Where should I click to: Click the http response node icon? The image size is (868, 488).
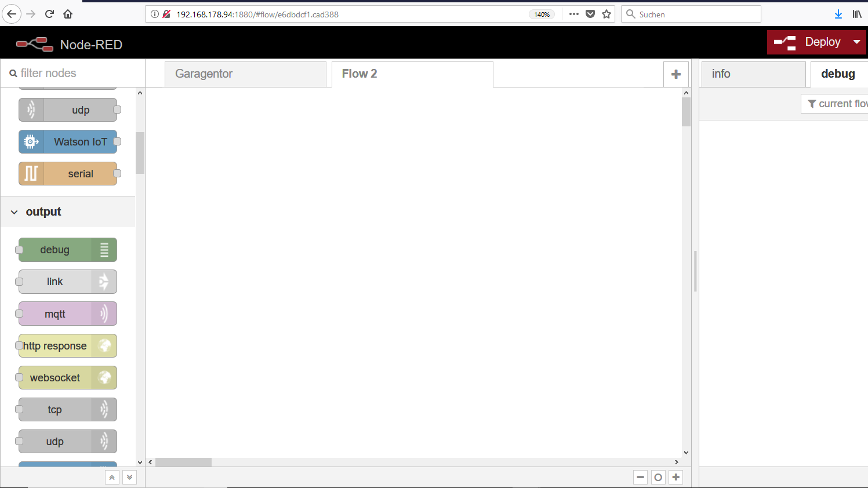(x=104, y=346)
